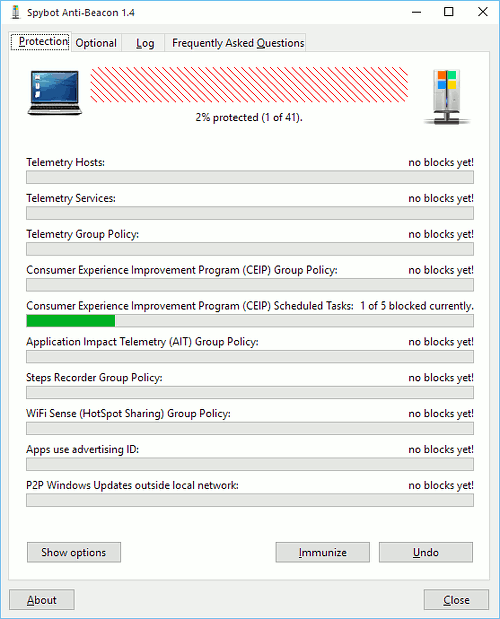Click the laptop computer icon
Viewport: 500px width, 619px height.
55,93
